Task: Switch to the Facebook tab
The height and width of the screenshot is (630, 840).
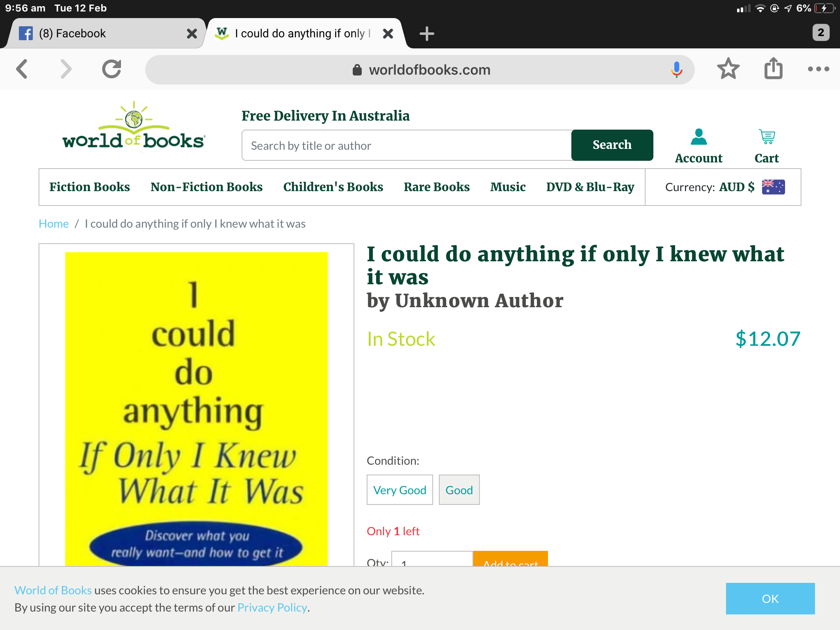Action: point(103,33)
